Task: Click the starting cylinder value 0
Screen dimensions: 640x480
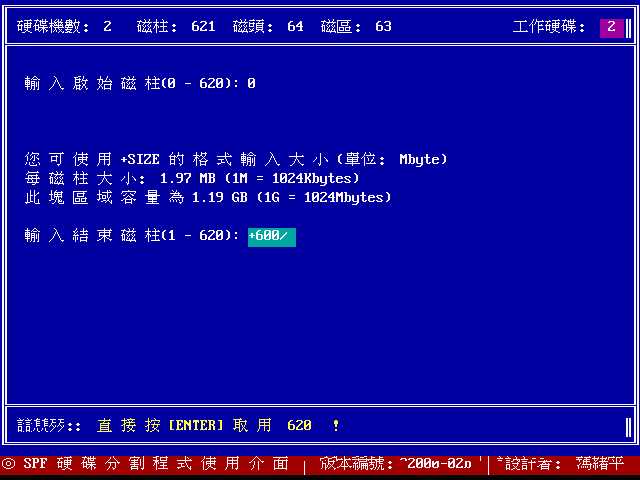Action: click(x=251, y=84)
